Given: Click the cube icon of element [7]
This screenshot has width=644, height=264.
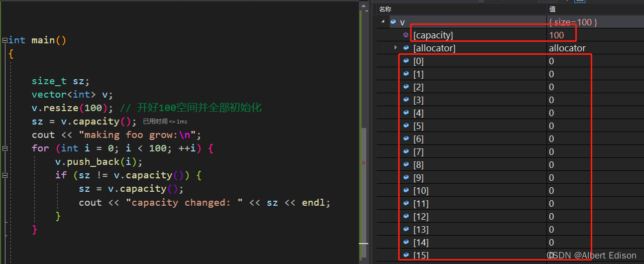Looking at the screenshot, I should coord(406,151).
